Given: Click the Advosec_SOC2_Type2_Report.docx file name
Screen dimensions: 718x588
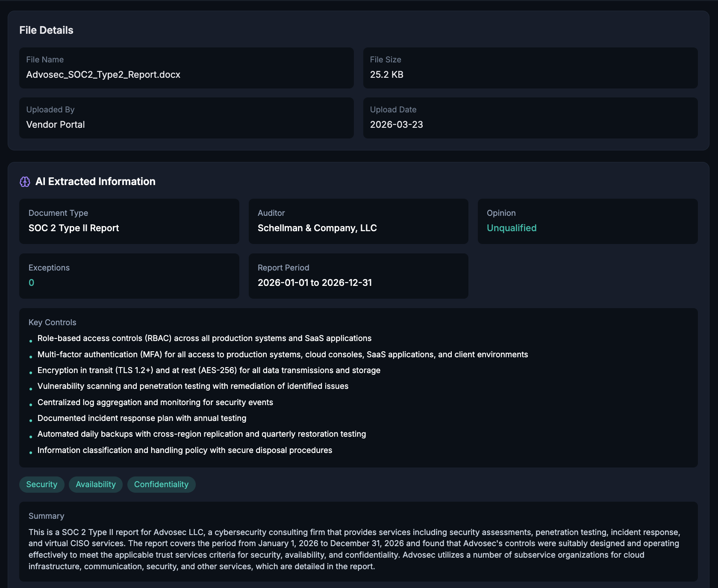Looking at the screenshot, I should 103,75.
